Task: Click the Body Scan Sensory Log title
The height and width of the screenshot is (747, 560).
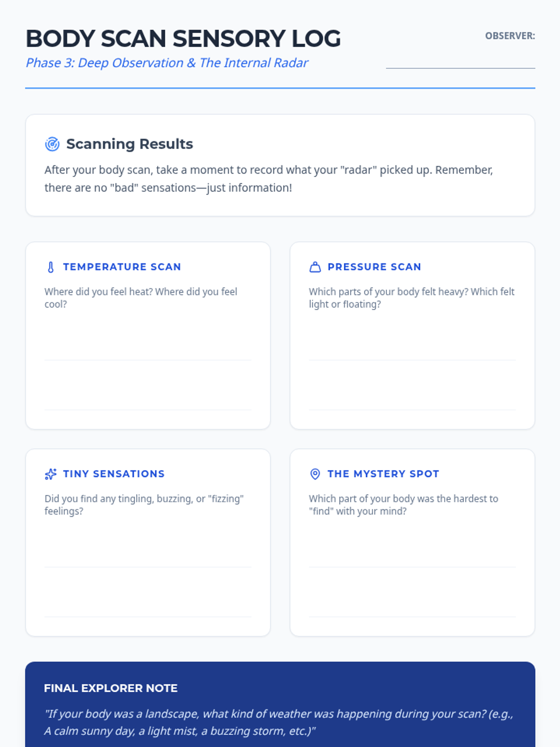Action: [x=183, y=39]
